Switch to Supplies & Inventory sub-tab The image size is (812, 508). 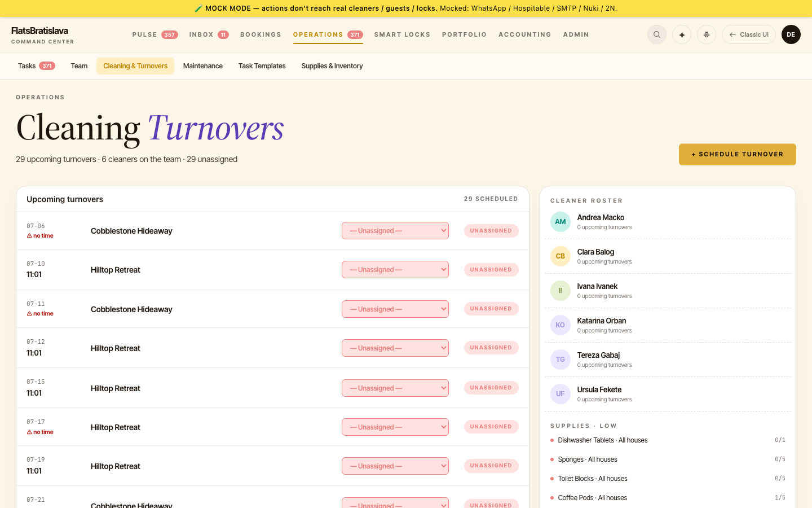point(332,66)
